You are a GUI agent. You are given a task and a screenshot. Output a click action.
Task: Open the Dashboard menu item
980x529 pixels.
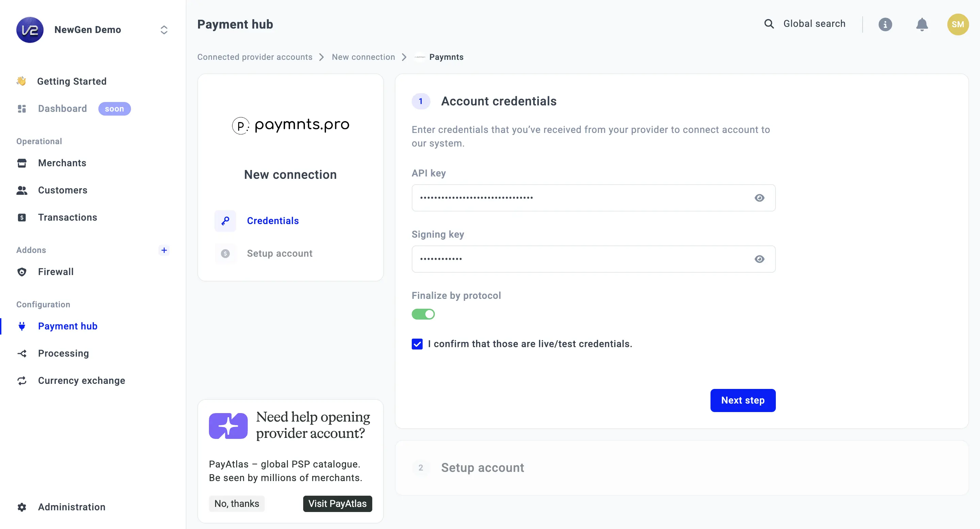62,109
